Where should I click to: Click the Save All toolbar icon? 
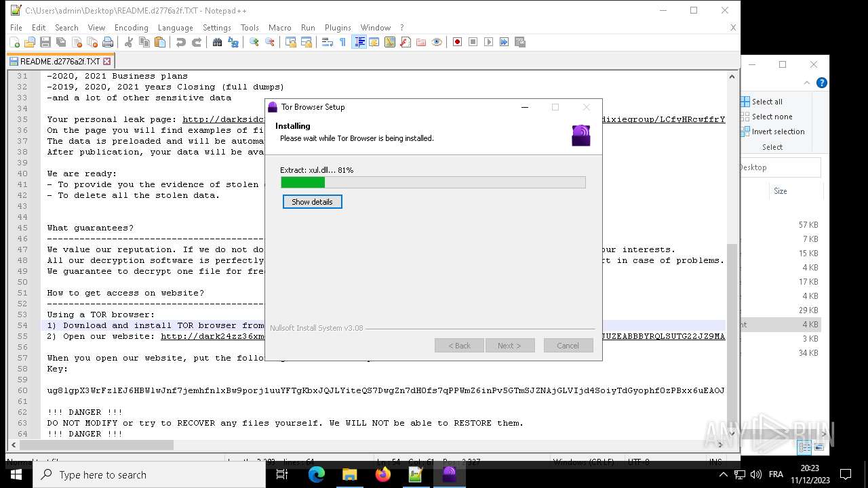tap(61, 42)
